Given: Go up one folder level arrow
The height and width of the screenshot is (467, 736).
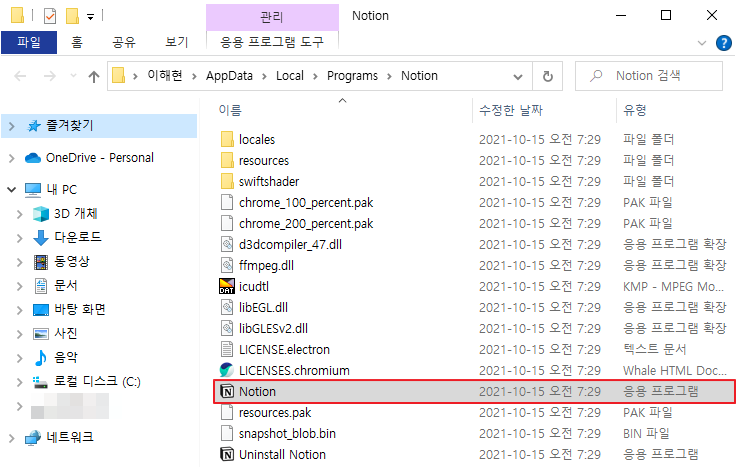Looking at the screenshot, I should (x=94, y=77).
